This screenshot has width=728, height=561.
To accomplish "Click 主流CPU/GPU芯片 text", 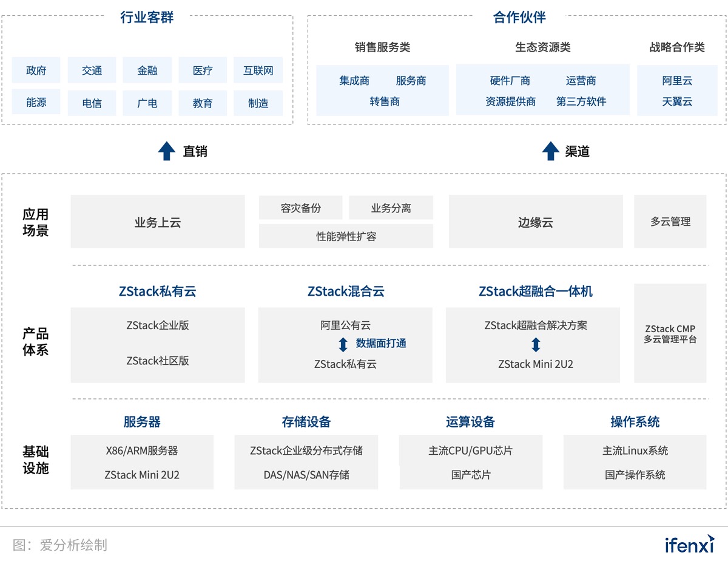I will (471, 450).
